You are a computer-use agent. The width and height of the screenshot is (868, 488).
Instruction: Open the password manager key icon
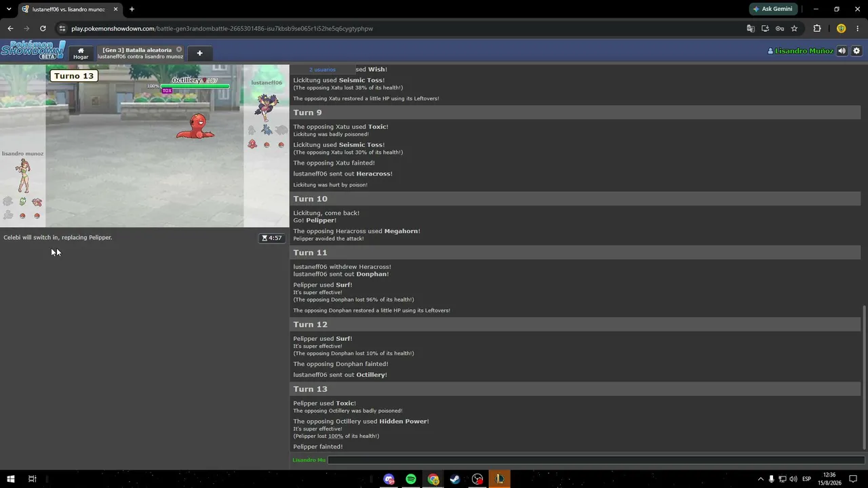pos(780,28)
